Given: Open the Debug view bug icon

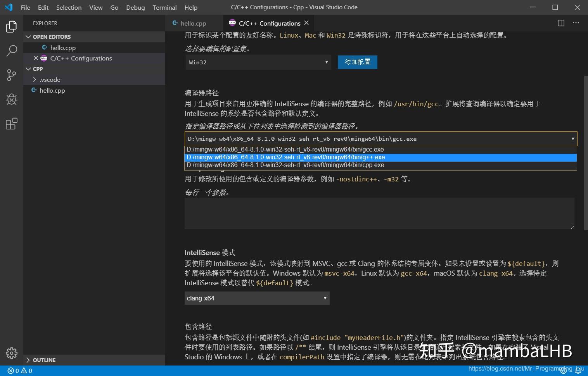Looking at the screenshot, I should (12, 100).
